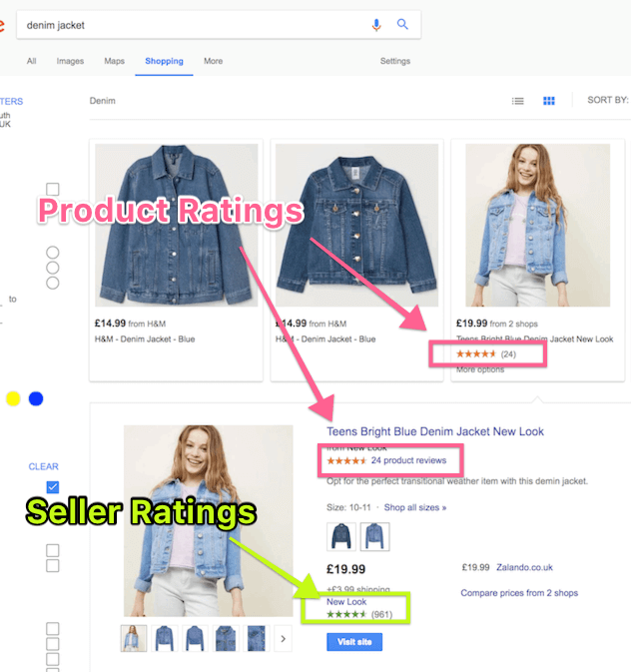Select third carousel thumbnail of jacket back
The image size is (631, 672).
[x=195, y=638]
